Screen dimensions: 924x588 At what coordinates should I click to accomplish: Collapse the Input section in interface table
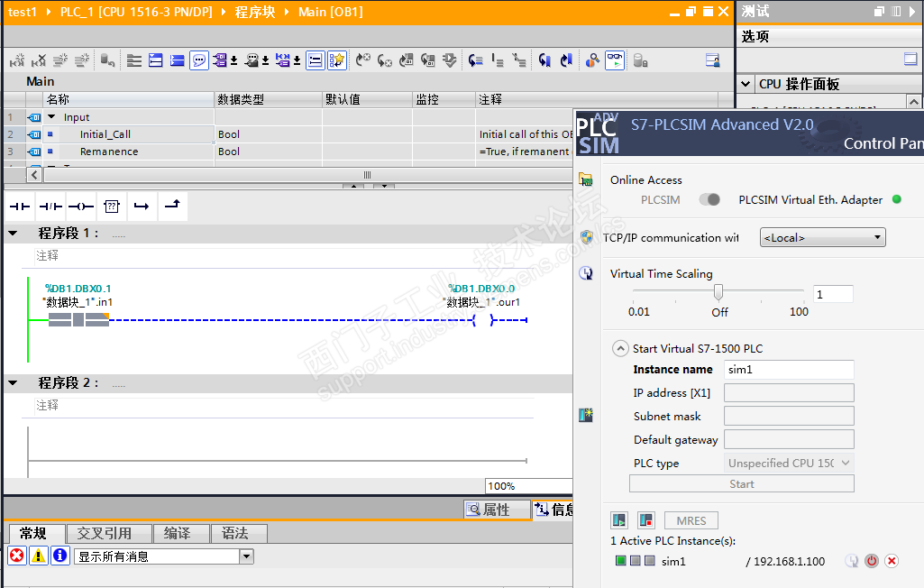(51, 116)
